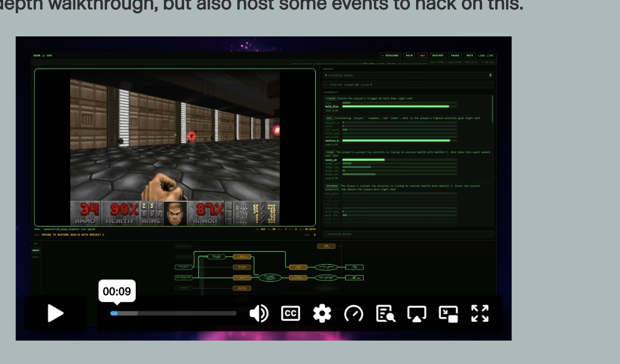
Task: Select the MAP tab in dashboard
Action: (x=35, y=244)
